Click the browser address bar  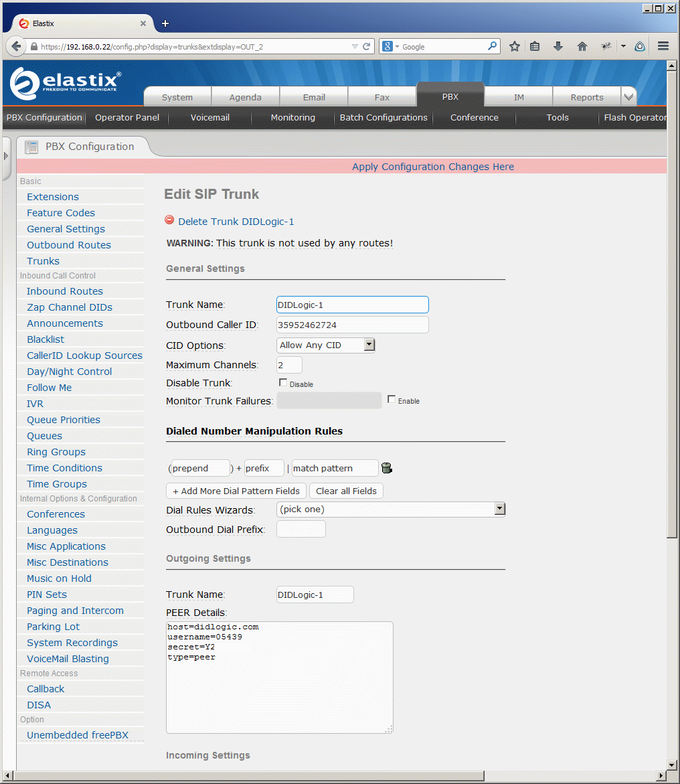click(195, 46)
